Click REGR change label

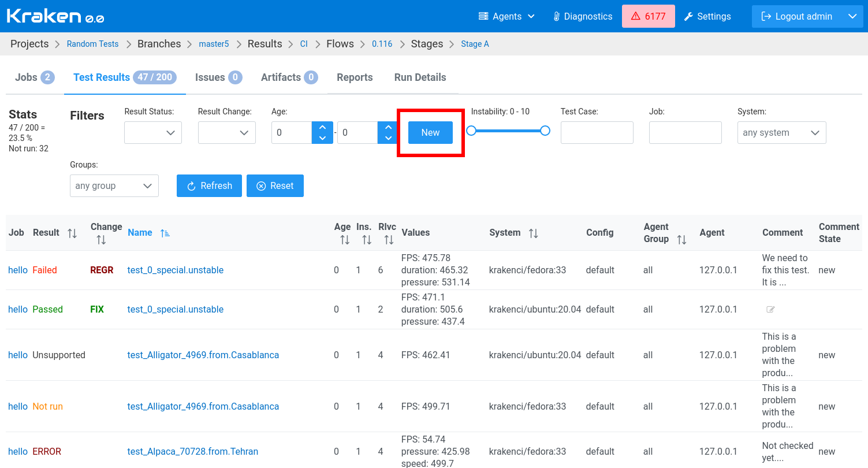102,270
